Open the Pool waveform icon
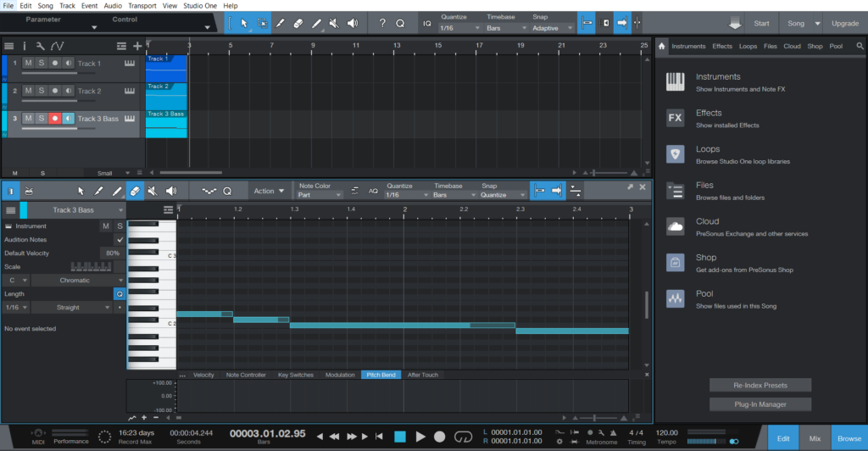The image size is (868, 451). pos(675,298)
